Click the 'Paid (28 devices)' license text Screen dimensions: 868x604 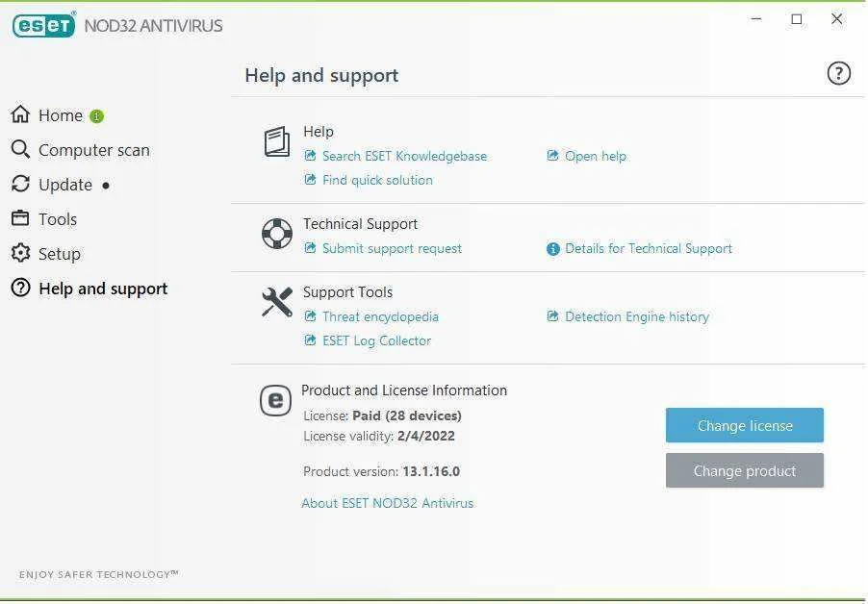tap(407, 415)
